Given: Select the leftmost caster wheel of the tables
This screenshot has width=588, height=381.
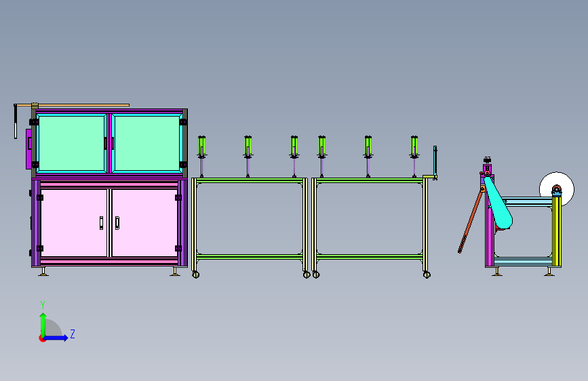Looking at the screenshot, I should click(196, 275).
